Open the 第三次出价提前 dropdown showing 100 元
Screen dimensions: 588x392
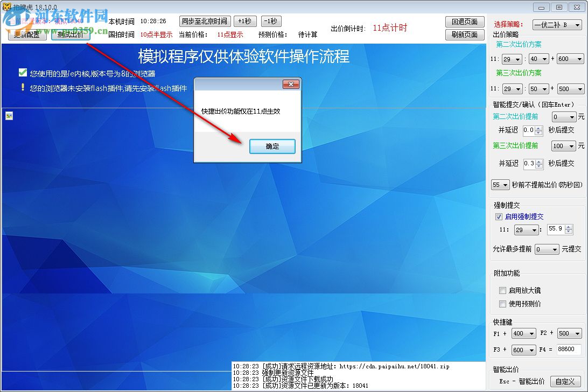pyautogui.click(x=564, y=146)
